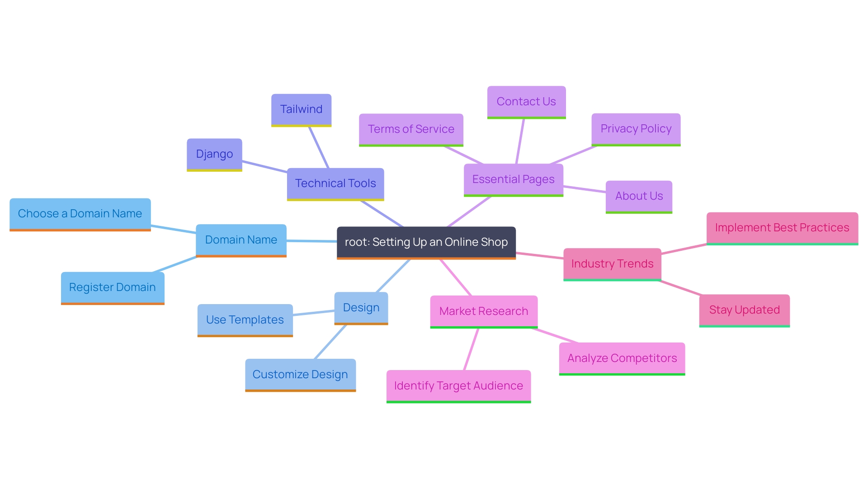Select the orange underline color swatch on 'Register Domain'

pyautogui.click(x=114, y=299)
